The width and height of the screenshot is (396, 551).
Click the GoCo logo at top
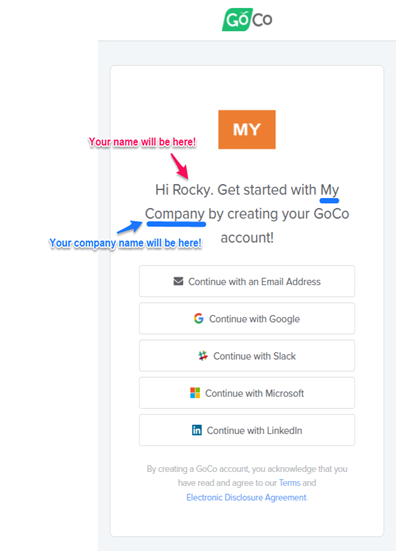pyautogui.click(x=247, y=19)
